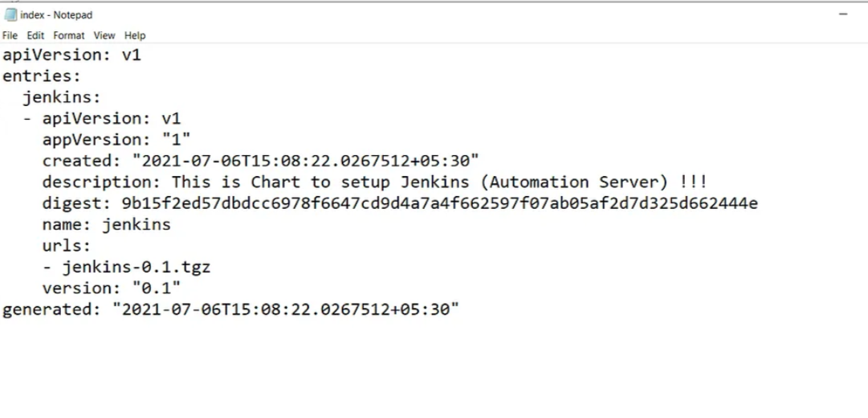Place cursor in the generated timestamp line
This screenshot has height=418, width=868.
pos(230,309)
